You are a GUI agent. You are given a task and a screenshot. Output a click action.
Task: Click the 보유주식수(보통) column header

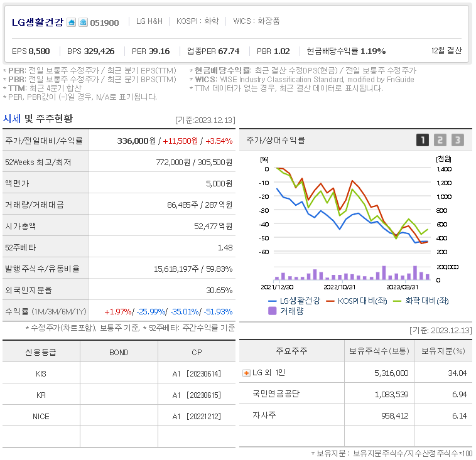pos(379,351)
